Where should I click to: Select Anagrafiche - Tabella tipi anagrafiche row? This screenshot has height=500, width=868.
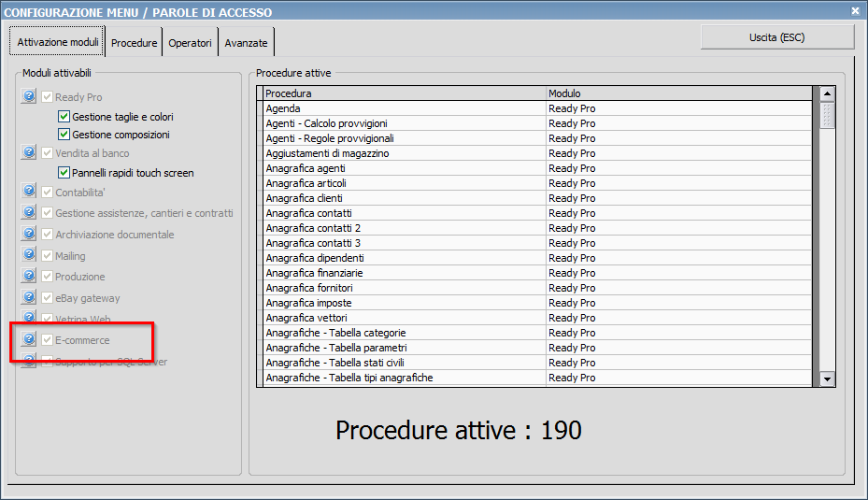537,377
